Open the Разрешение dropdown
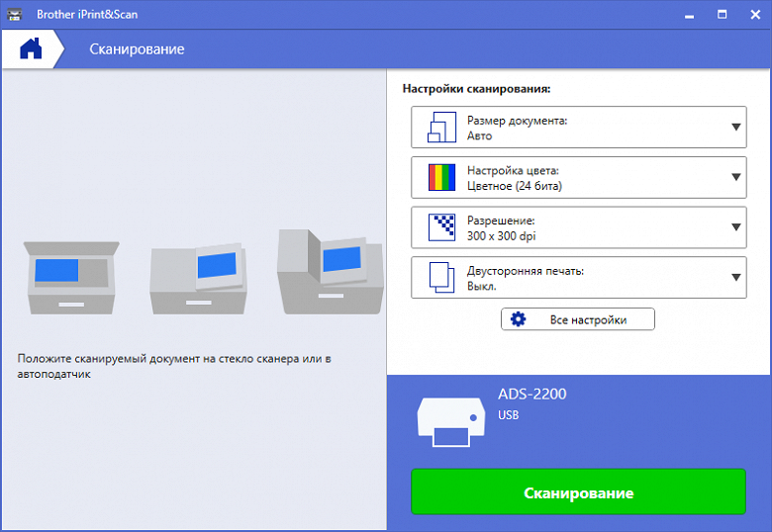The height and width of the screenshot is (532, 772). (579, 227)
